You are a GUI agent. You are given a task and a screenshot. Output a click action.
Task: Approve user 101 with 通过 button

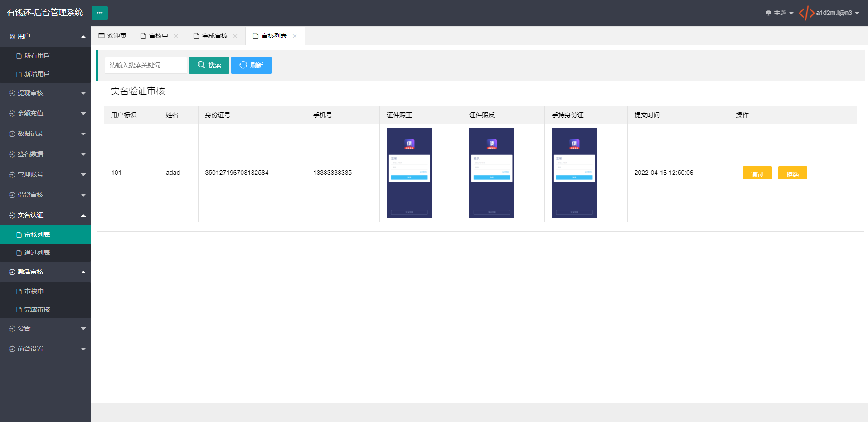click(x=757, y=173)
